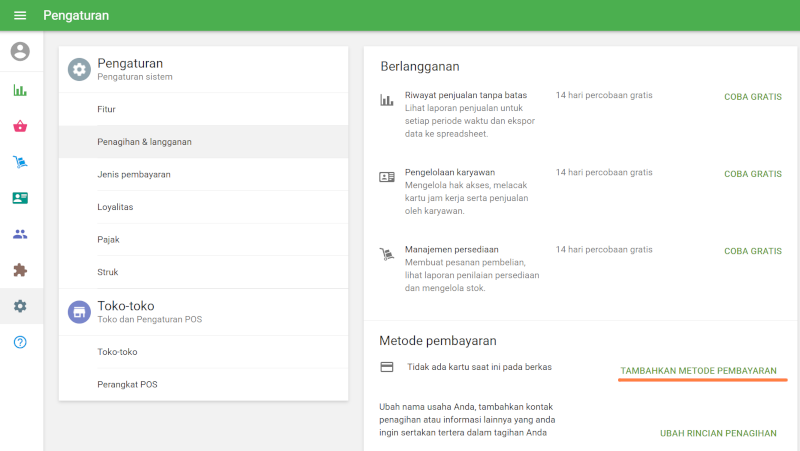Go to Loyalitas settings
The image size is (800, 451).
[115, 207]
